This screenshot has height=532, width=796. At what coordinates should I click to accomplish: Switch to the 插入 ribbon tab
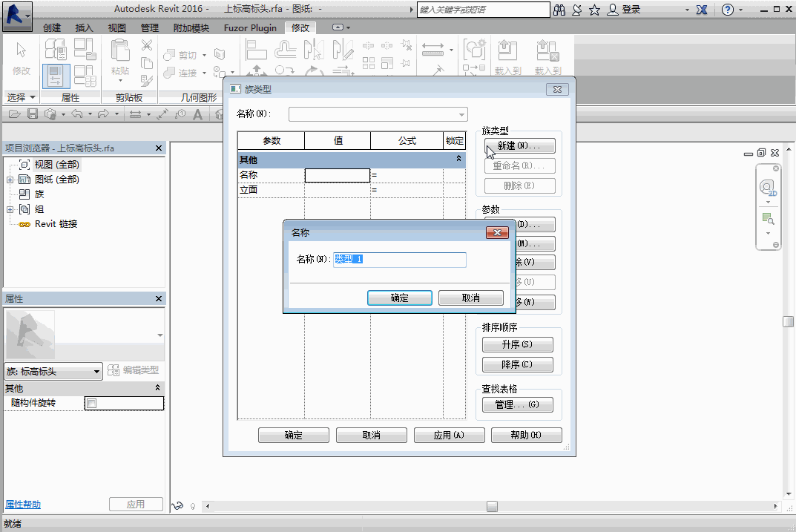[x=85, y=27]
